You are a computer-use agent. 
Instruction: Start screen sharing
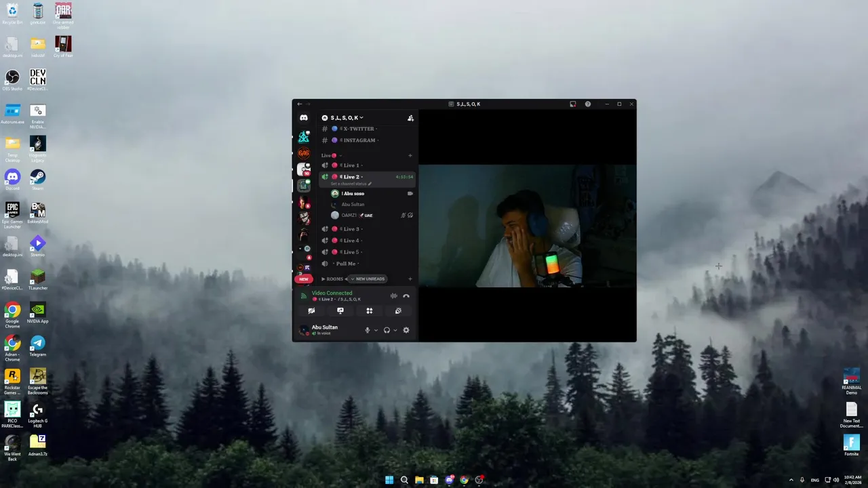pyautogui.click(x=340, y=311)
